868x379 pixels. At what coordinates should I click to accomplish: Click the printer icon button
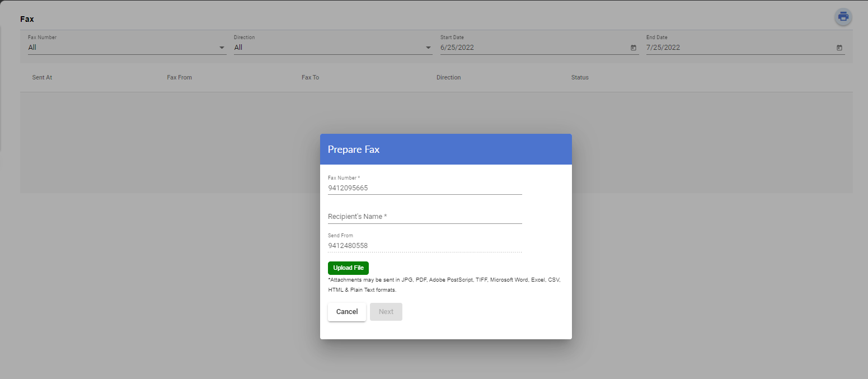[x=843, y=17]
